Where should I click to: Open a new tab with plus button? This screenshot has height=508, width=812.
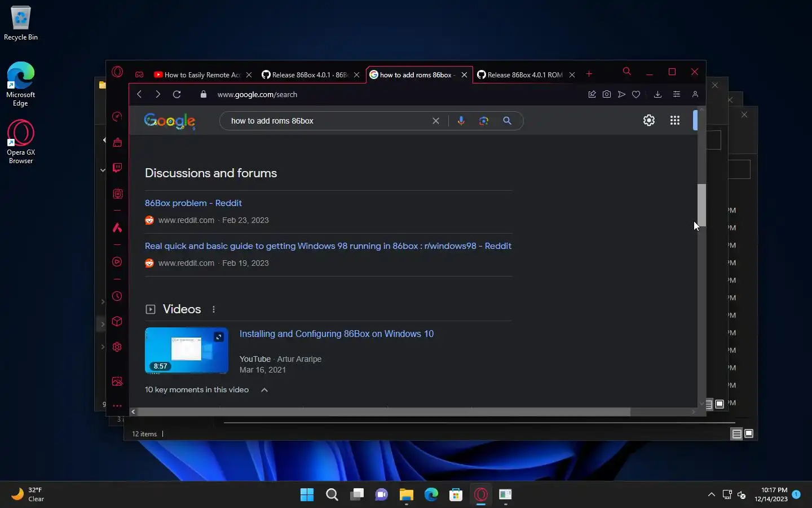pos(589,74)
